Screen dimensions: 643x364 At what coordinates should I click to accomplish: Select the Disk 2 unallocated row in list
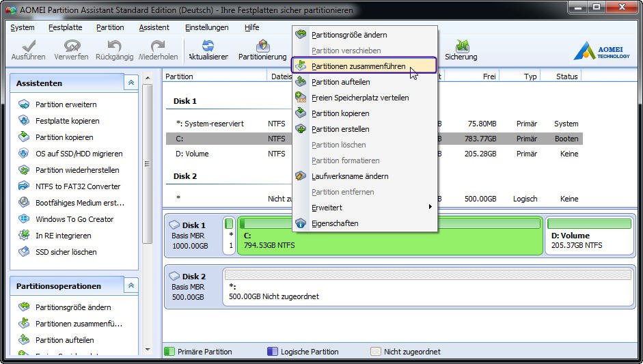tap(374, 199)
